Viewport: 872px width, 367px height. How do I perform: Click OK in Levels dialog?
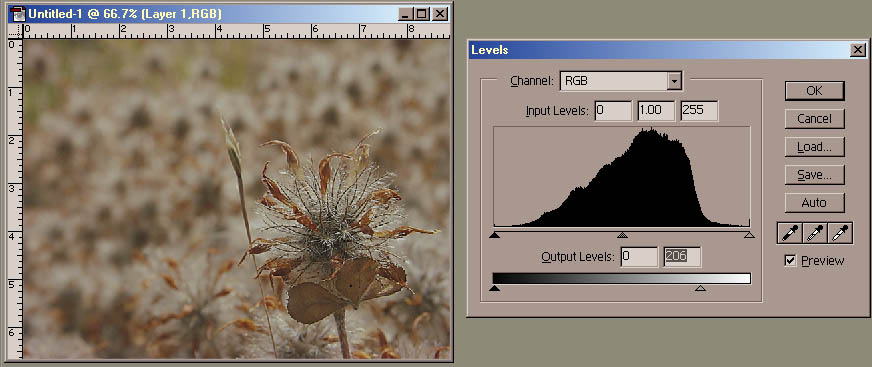coord(814,91)
